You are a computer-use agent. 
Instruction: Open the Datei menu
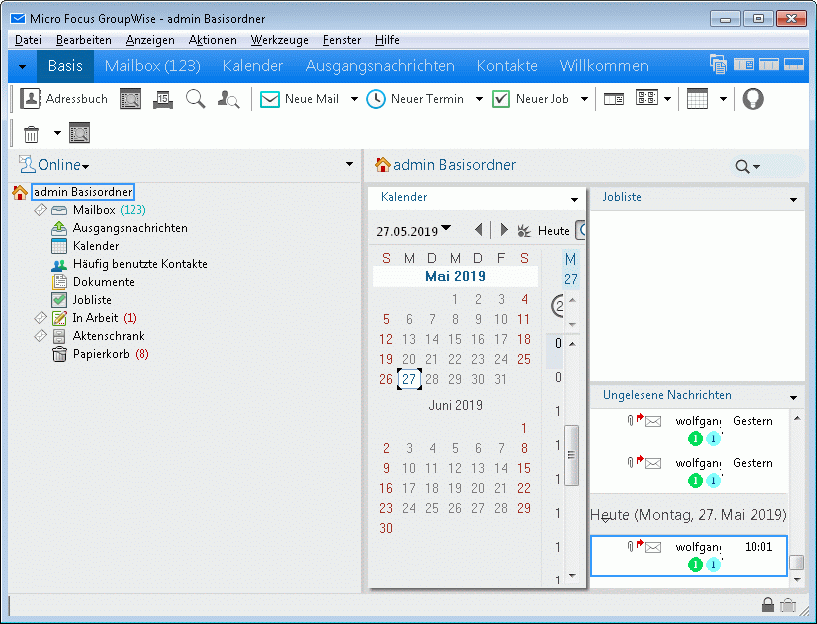(x=28, y=40)
